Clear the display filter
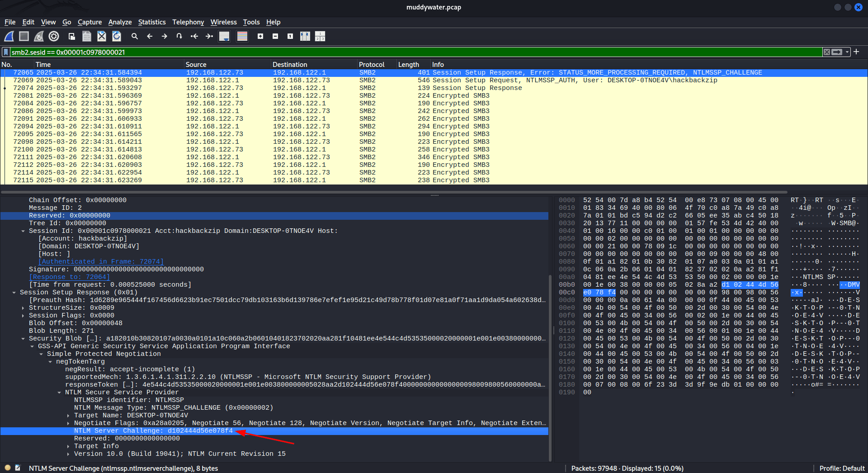The height and width of the screenshot is (473, 868). pos(827,52)
